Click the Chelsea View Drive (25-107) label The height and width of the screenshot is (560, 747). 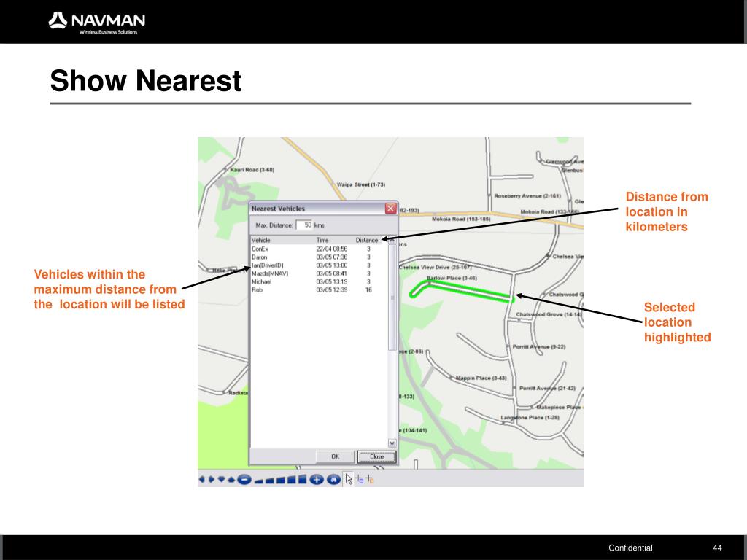coord(435,267)
